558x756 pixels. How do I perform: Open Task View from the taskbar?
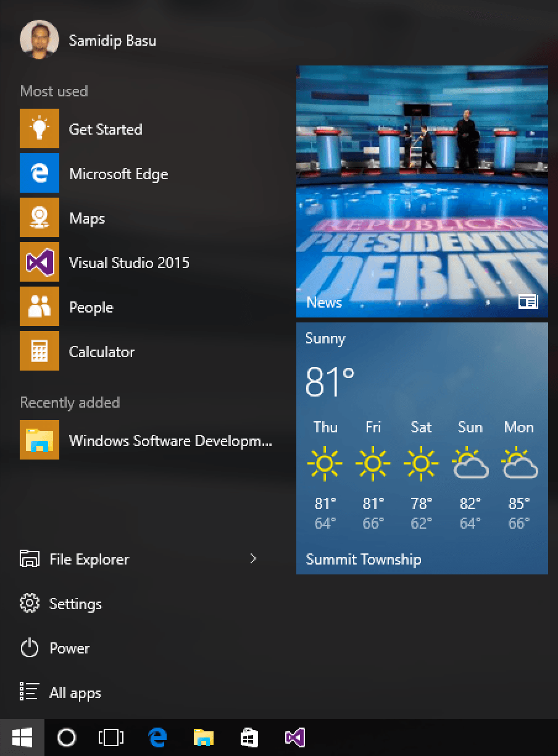click(111, 737)
